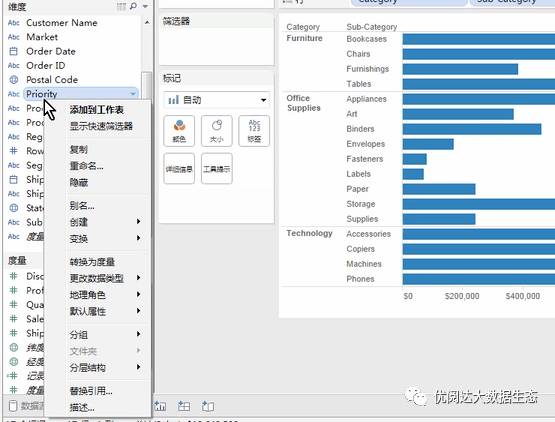This screenshot has width=555, height=422.
Task: Select 别名... in the context menu
Action: tap(82, 206)
